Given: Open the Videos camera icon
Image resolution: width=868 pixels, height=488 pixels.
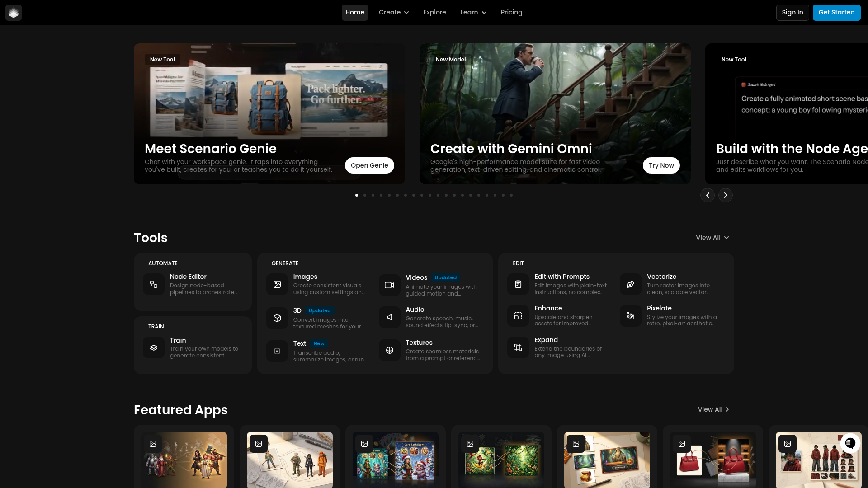Looking at the screenshot, I should click(390, 285).
